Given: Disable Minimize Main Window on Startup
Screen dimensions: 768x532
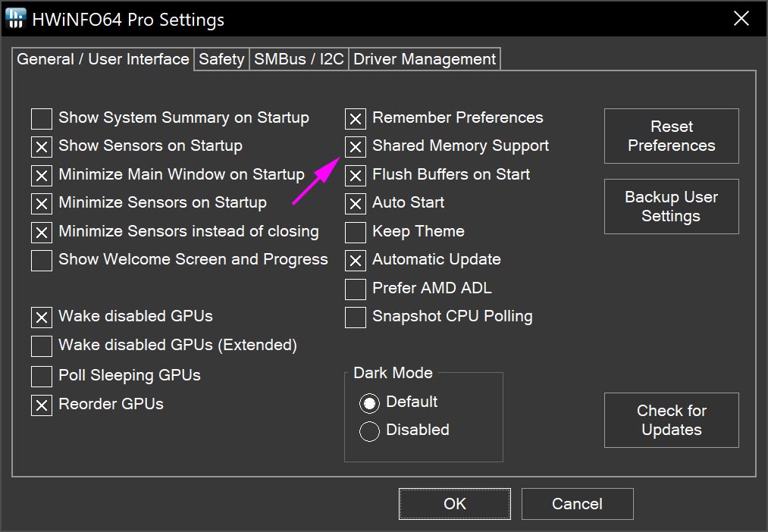Looking at the screenshot, I should 42,175.
